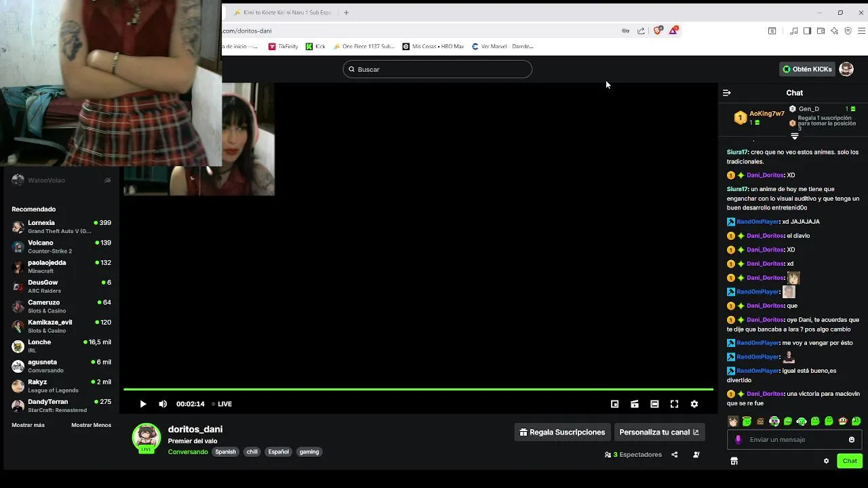Open DandyTerran StarCraft channel

tap(61, 406)
